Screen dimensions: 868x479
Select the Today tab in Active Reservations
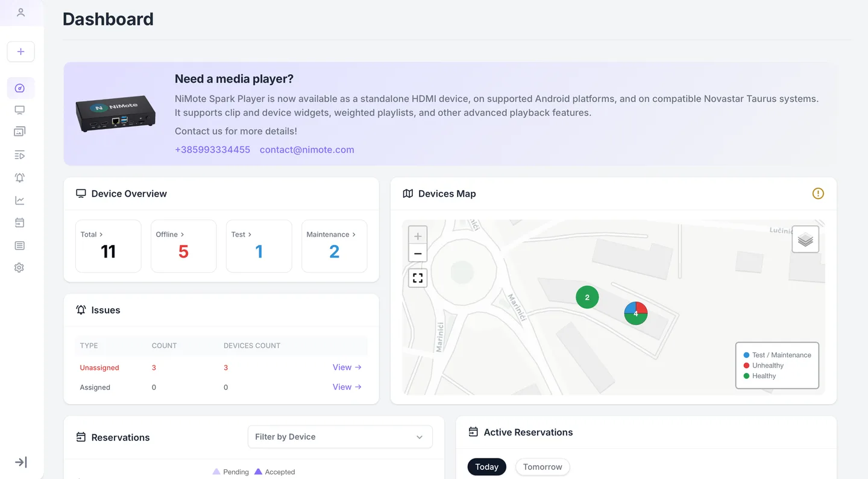point(487,467)
